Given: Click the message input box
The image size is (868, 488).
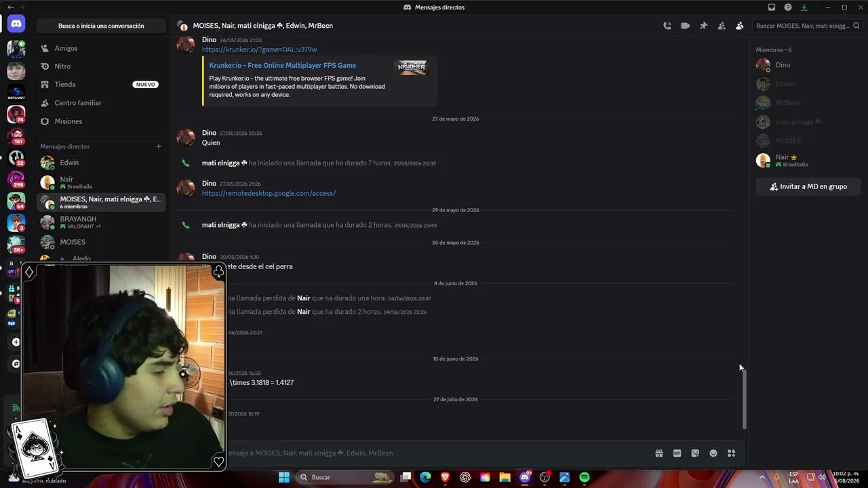Looking at the screenshot, I should [x=434, y=453].
